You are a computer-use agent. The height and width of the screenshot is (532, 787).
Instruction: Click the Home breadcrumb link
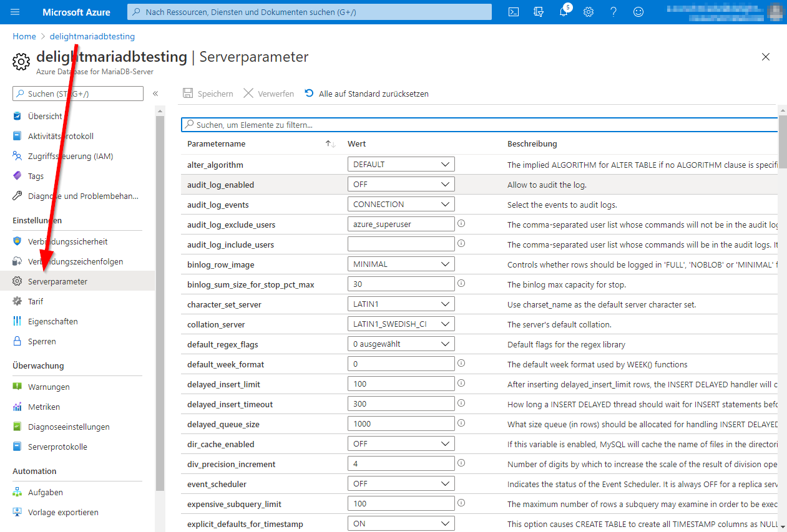point(24,36)
